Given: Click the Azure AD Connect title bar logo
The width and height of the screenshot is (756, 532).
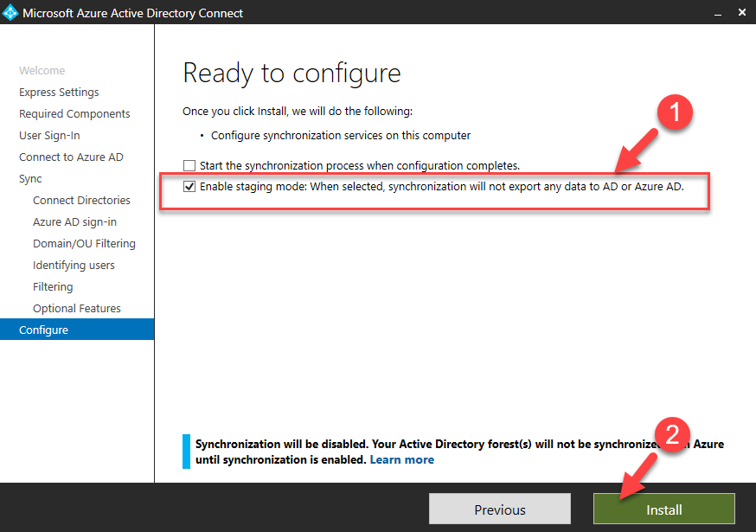Looking at the screenshot, I should 10,12.
